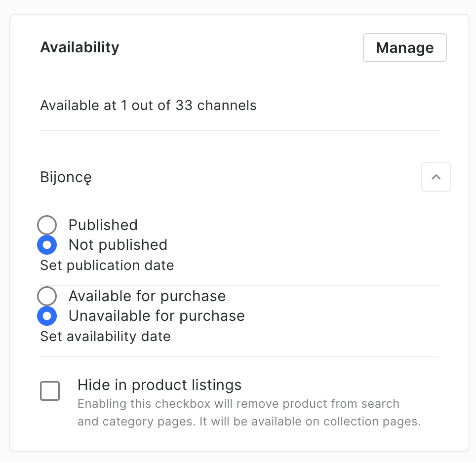Click the Set availability date link

coord(105,336)
